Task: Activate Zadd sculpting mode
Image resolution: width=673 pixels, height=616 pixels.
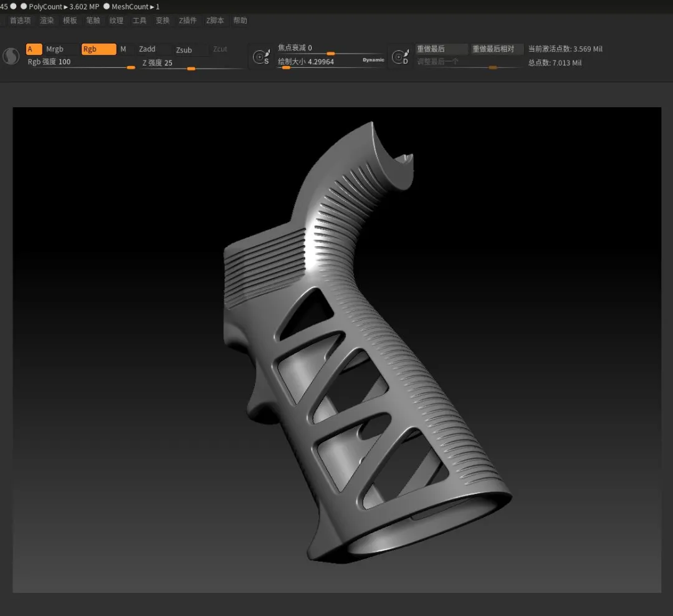Action: pyautogui.click(x=153, y=49)
